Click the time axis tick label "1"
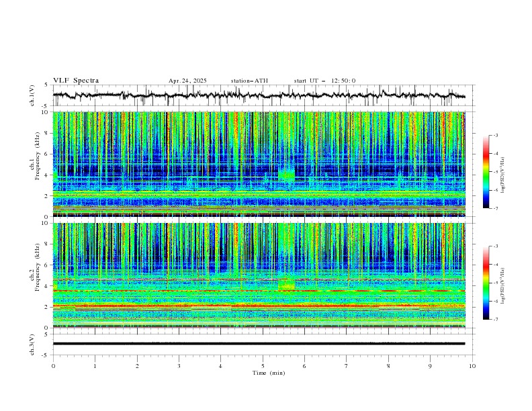 (95, 366)
